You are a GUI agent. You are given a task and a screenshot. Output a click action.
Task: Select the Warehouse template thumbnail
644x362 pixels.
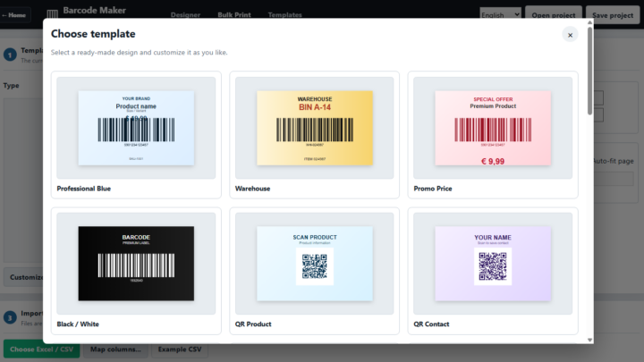(x=314, y=128)
